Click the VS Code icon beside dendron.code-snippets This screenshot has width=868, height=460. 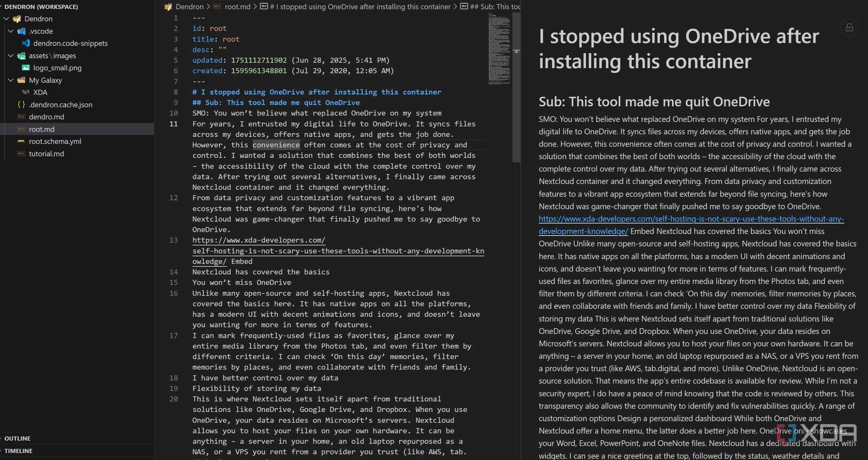click(x=25, y=43)
